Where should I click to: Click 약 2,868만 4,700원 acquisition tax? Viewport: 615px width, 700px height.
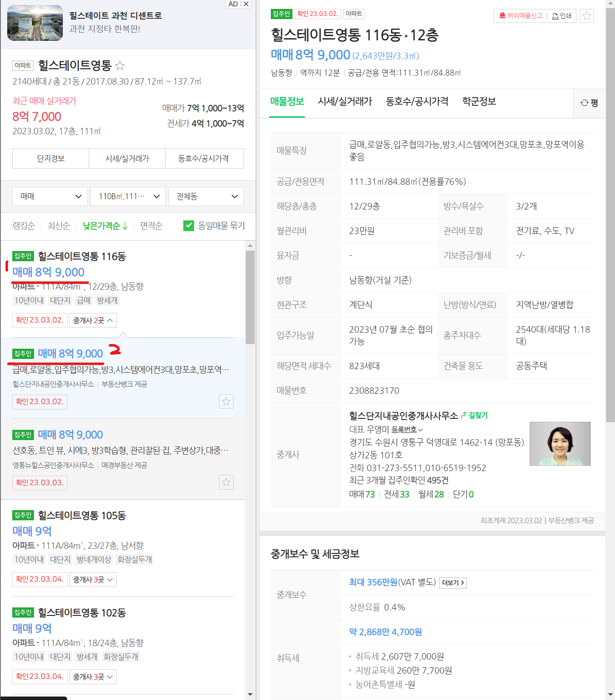pyautogui.click(x=385, y=632)
